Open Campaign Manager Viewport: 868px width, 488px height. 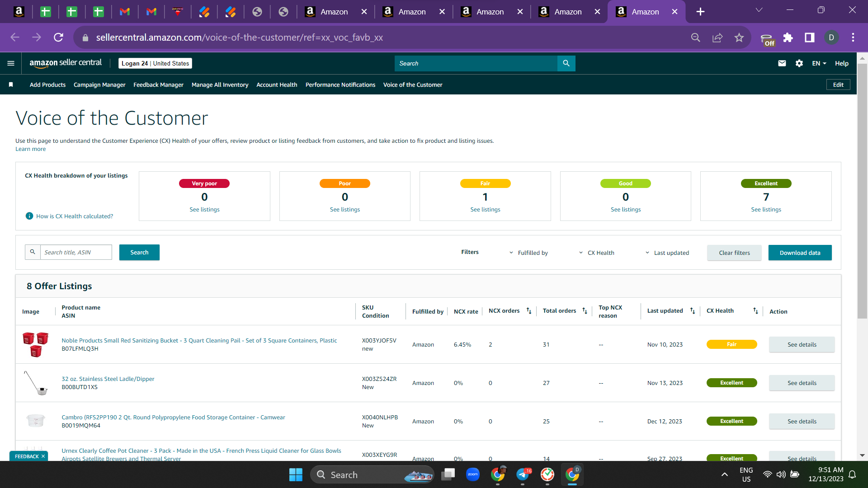99,84
